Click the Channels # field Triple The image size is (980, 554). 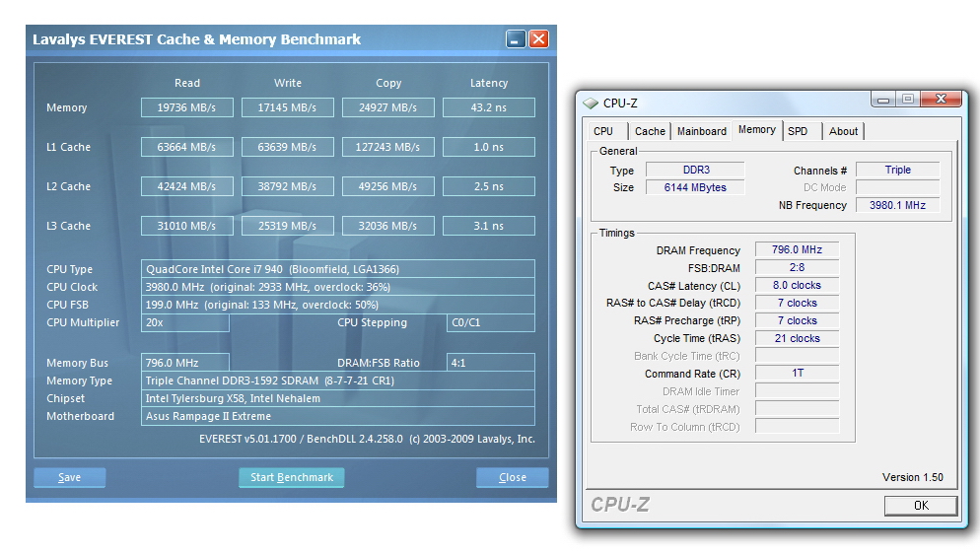[x=897, y=170]
